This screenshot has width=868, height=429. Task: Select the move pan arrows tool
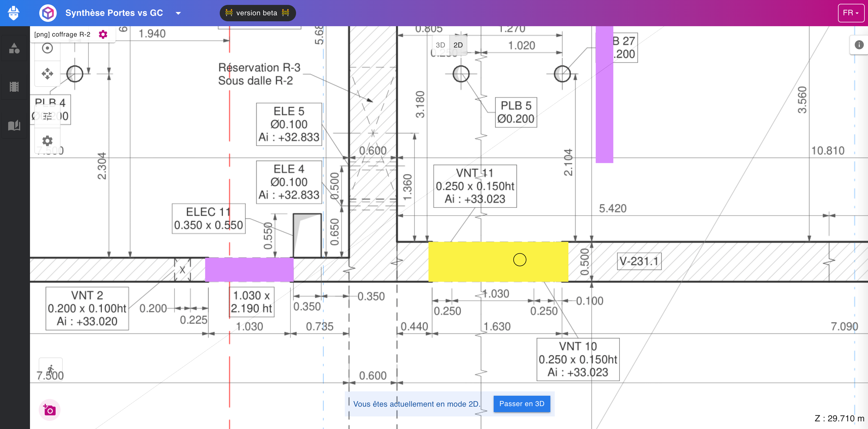point(47,73)
